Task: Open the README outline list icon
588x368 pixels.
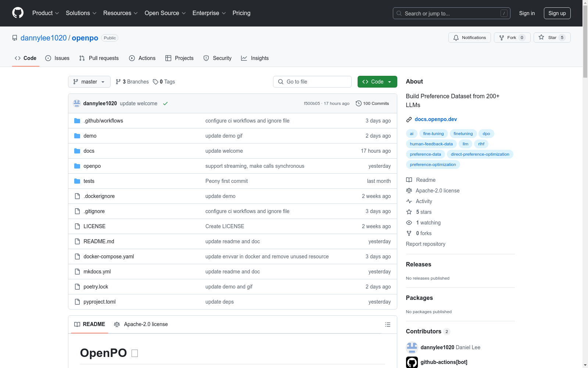Action: [x=387, y=325]
